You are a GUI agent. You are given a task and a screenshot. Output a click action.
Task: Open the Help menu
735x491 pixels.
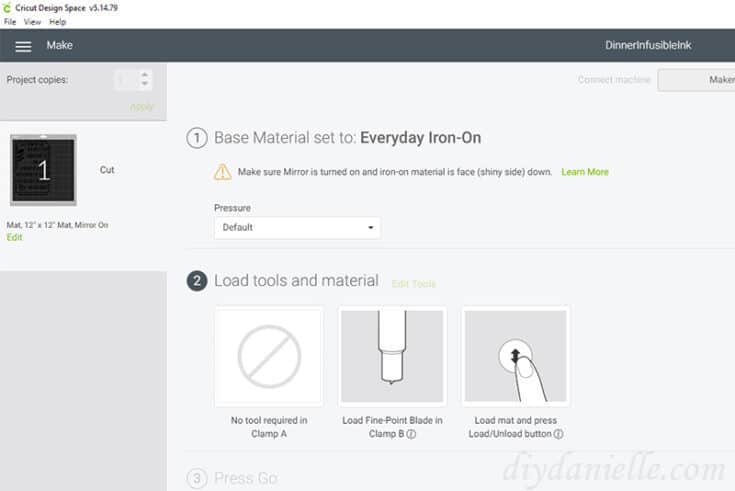[x=57, y=22]
